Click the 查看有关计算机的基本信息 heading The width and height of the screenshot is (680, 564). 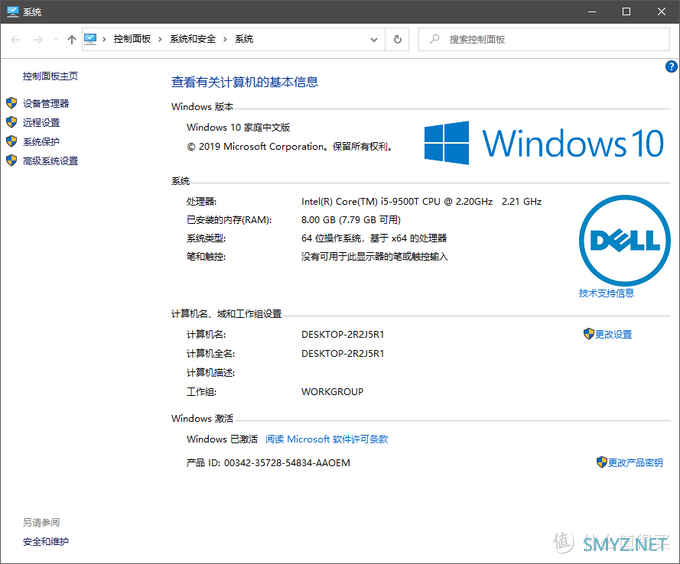click(x=245, y=82)
